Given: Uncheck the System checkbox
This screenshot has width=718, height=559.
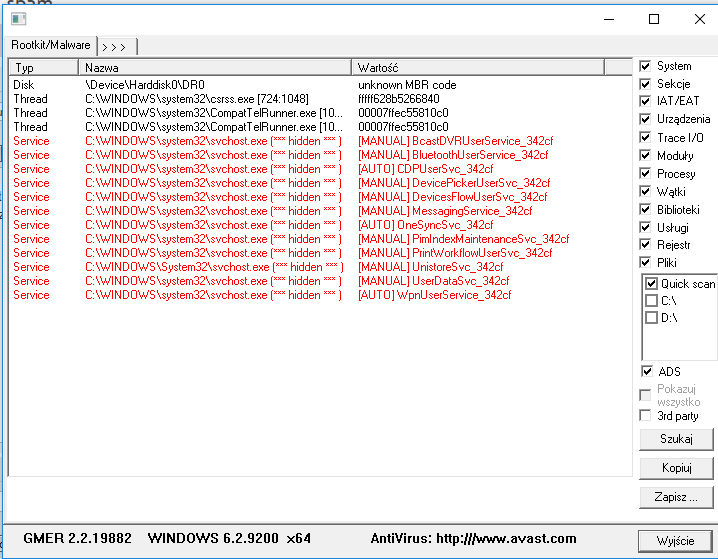Looking at the screenshot, I should (646, 66).
